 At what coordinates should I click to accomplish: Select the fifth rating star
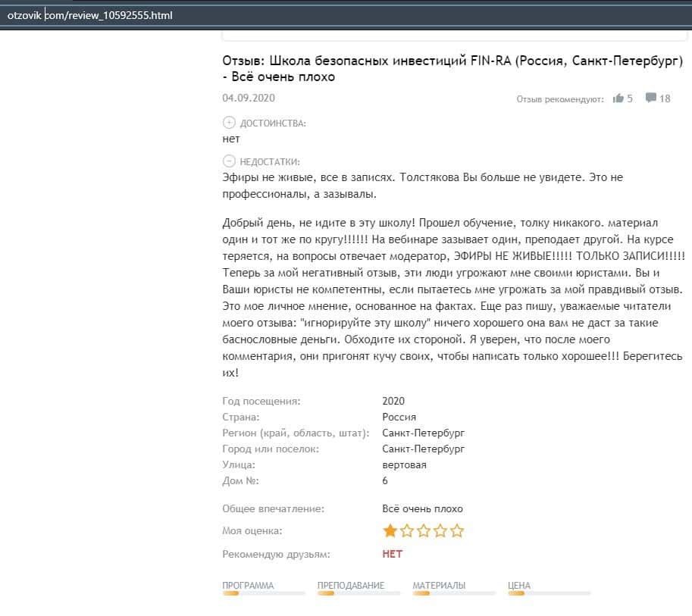click(x=457, y=531)
